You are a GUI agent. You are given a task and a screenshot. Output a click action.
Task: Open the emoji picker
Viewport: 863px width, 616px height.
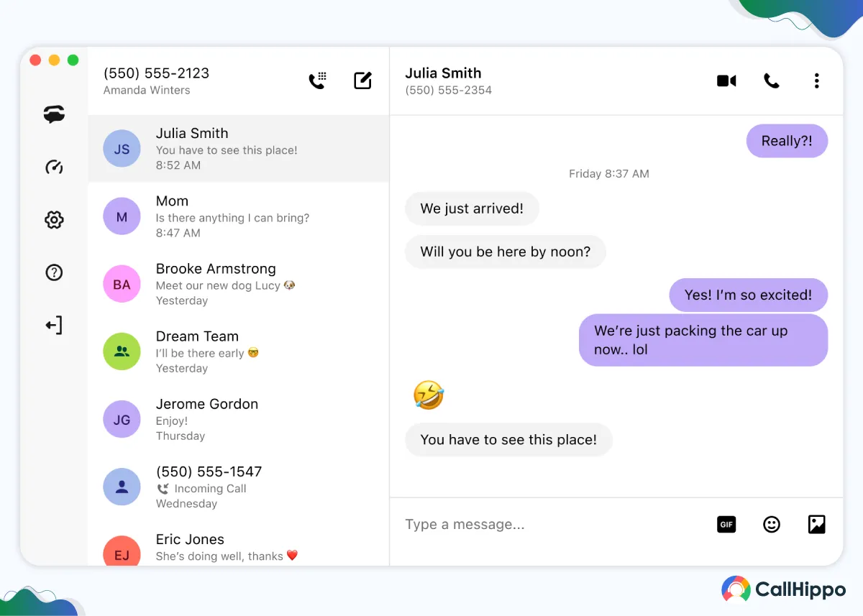pyautogui.click(x=772, y=525)
